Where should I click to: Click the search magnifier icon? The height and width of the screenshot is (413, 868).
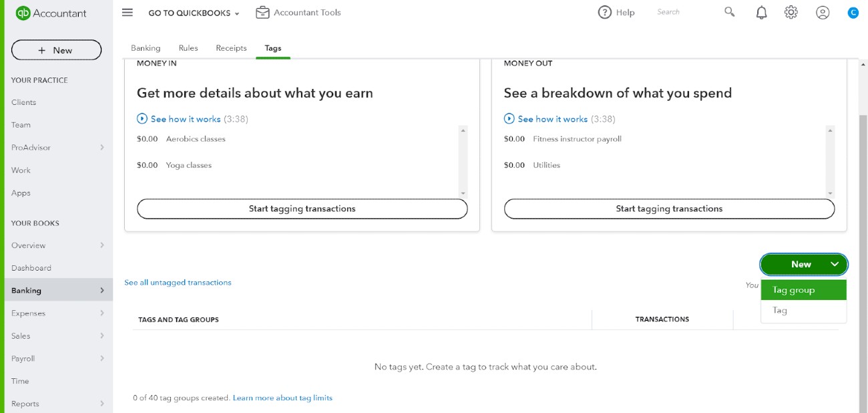coord(728,12)
